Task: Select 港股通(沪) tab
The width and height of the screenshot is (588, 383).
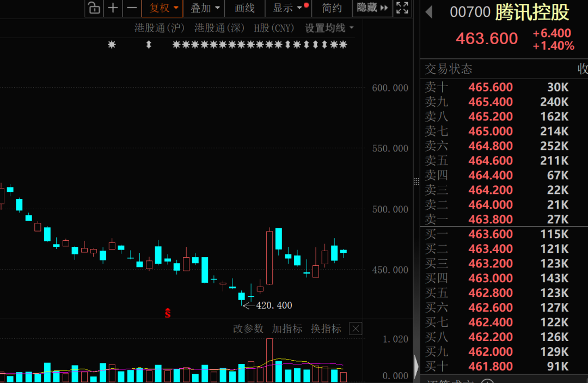Action: click(160, 28)
